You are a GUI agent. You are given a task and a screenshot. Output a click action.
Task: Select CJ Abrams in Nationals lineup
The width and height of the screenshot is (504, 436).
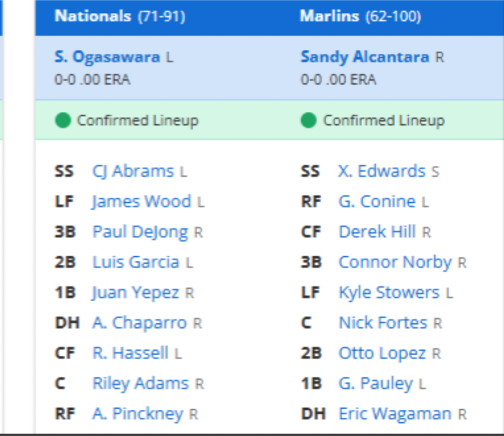134,171
